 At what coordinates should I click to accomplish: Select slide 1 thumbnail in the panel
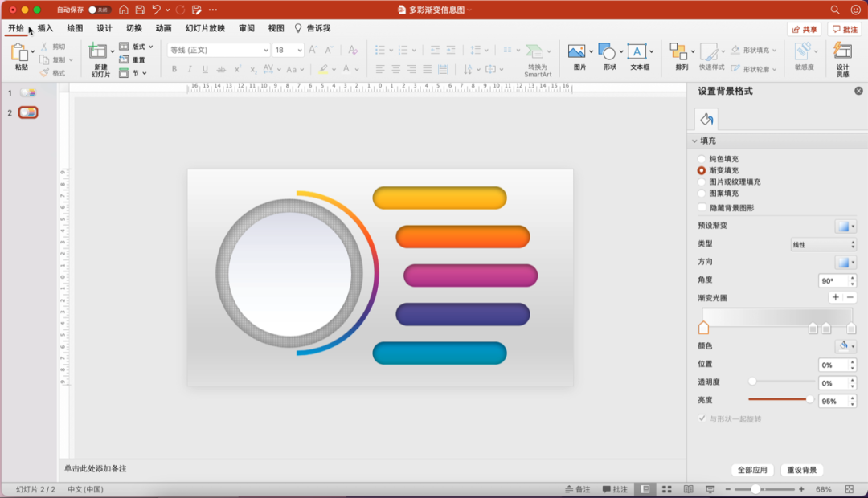pyautogui.click(x=28, y=93)
